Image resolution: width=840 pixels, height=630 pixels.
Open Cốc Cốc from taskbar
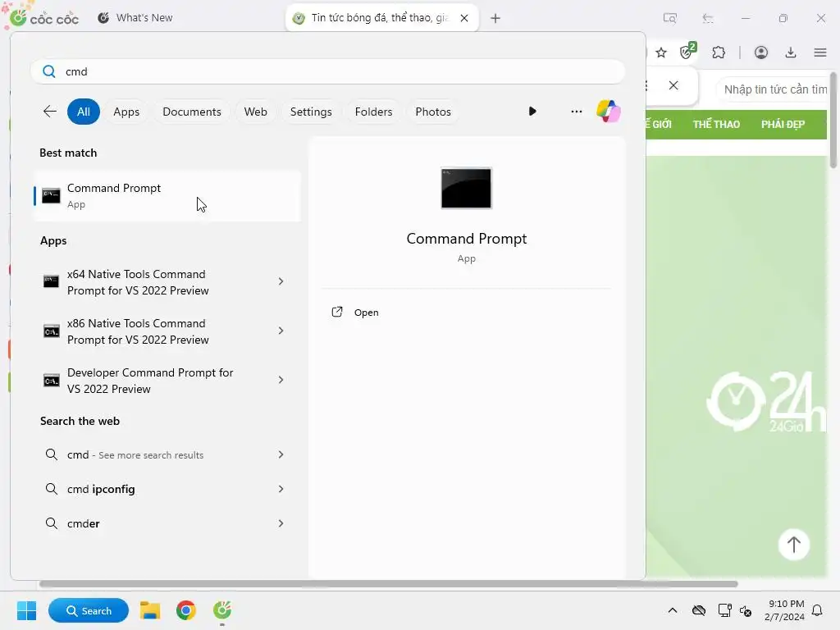[x=221, y=610]
